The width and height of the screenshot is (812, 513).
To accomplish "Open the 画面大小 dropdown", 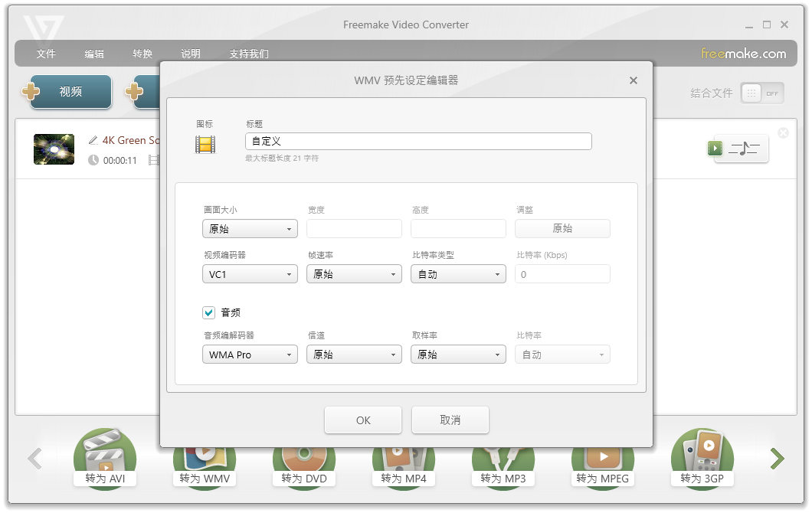I will 250,228.
